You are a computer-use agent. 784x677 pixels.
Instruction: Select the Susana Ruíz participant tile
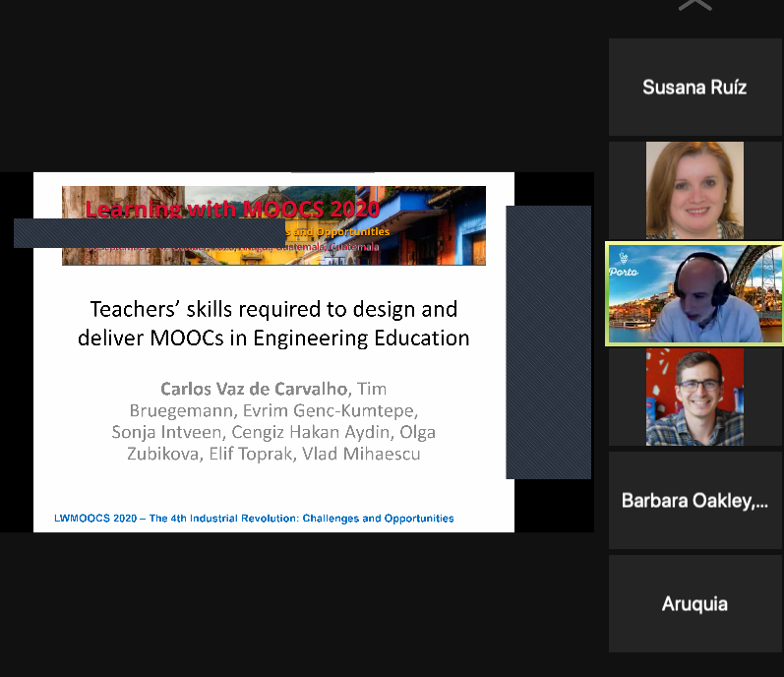(x=695, y=87)
